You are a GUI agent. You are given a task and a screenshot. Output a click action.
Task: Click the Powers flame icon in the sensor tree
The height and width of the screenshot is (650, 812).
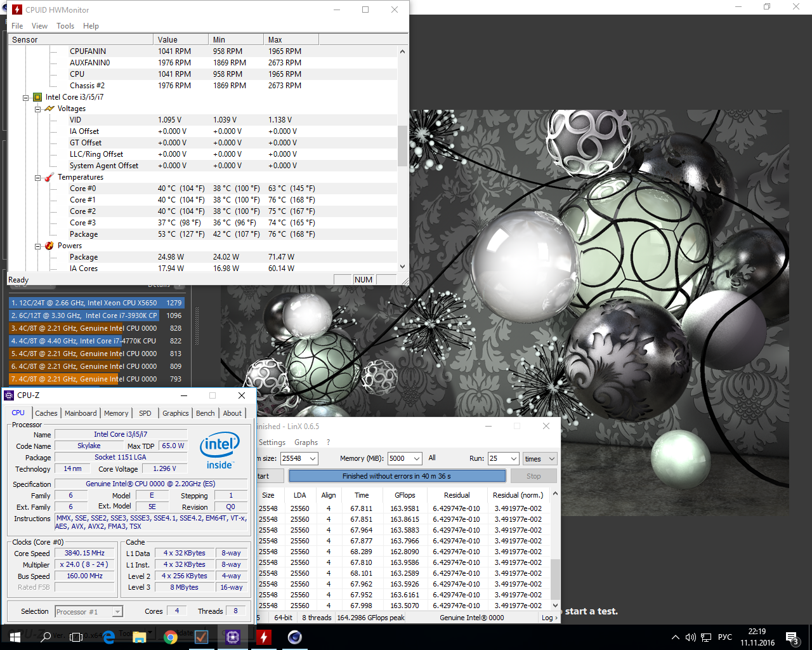(x=49, y=246)
